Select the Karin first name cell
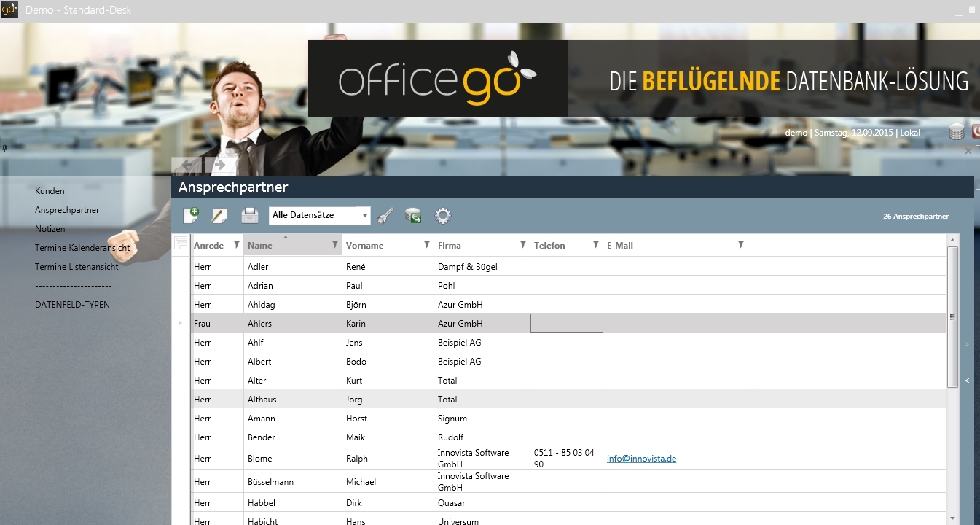Screen dimensions: 980x525 [x=388, y=323]
